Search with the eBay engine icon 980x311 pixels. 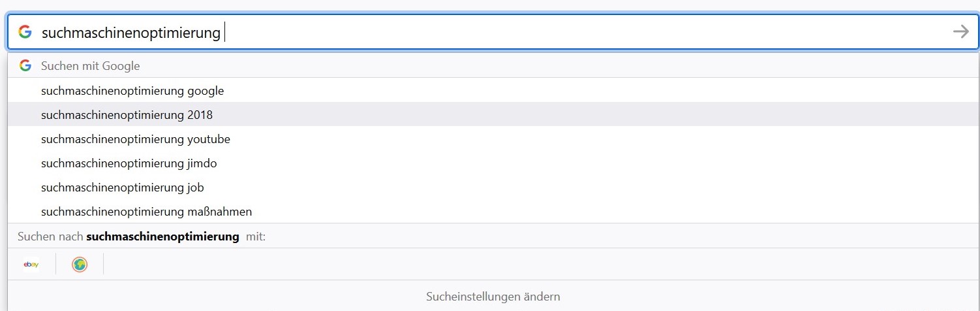(x=31, y=264)
